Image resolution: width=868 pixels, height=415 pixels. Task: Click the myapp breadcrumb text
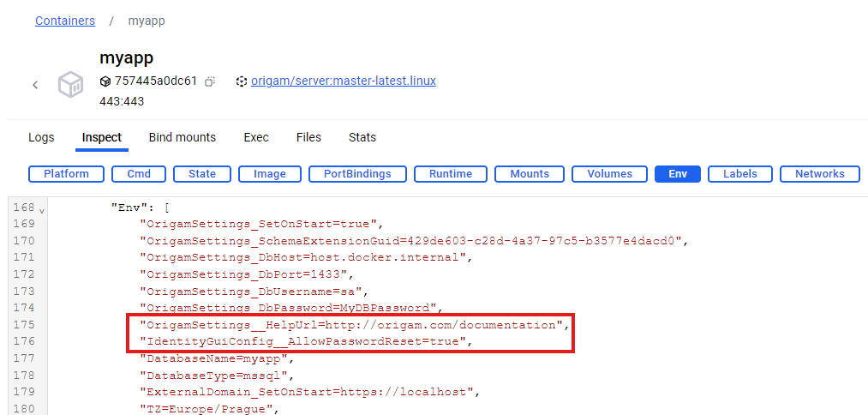(147, 21)
